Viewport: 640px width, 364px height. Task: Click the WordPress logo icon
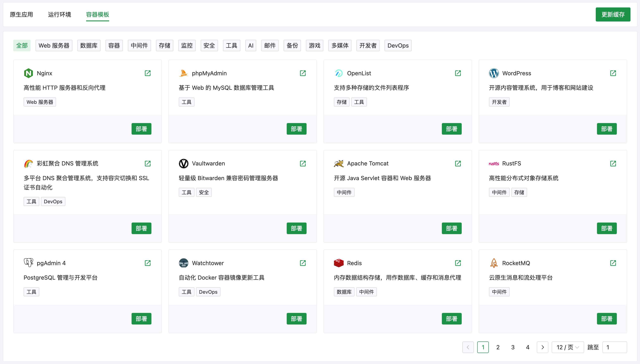click(x=494, y=73)
